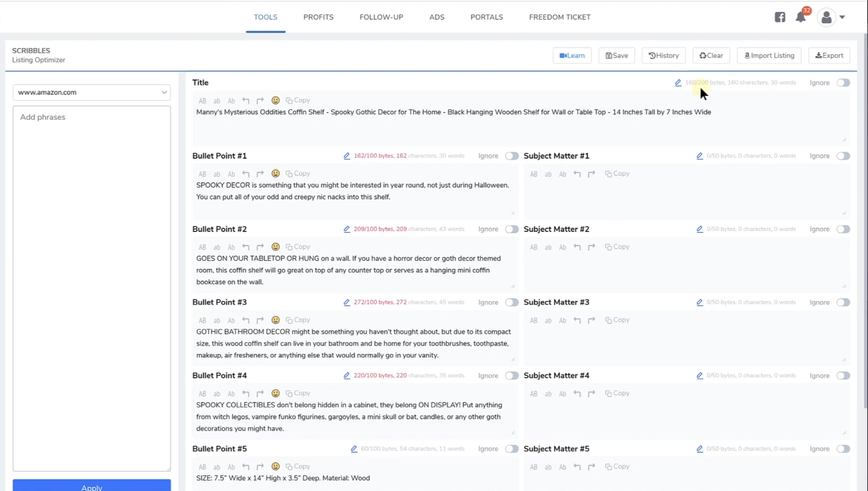Copy the Subject Matter #1 text
The height and width of the screenshot is (491, 868).
coord(617,174)
